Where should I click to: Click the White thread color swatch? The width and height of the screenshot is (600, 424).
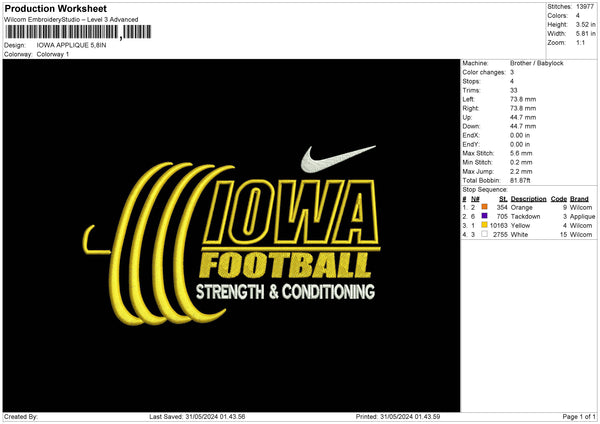coord(484,234)
